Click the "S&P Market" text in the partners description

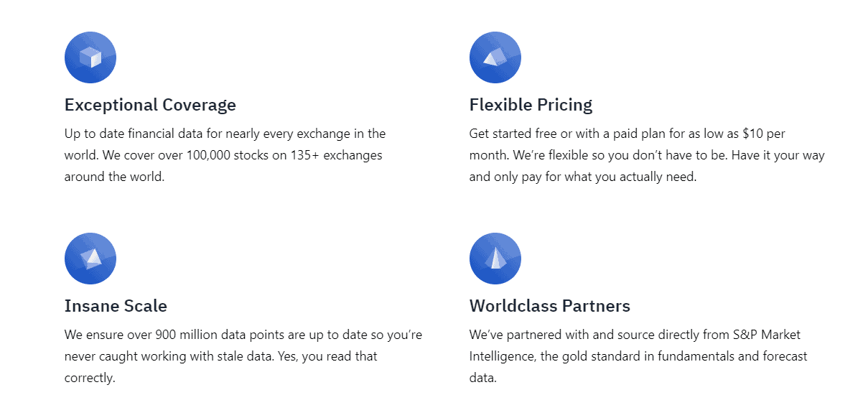pos(766,335)
